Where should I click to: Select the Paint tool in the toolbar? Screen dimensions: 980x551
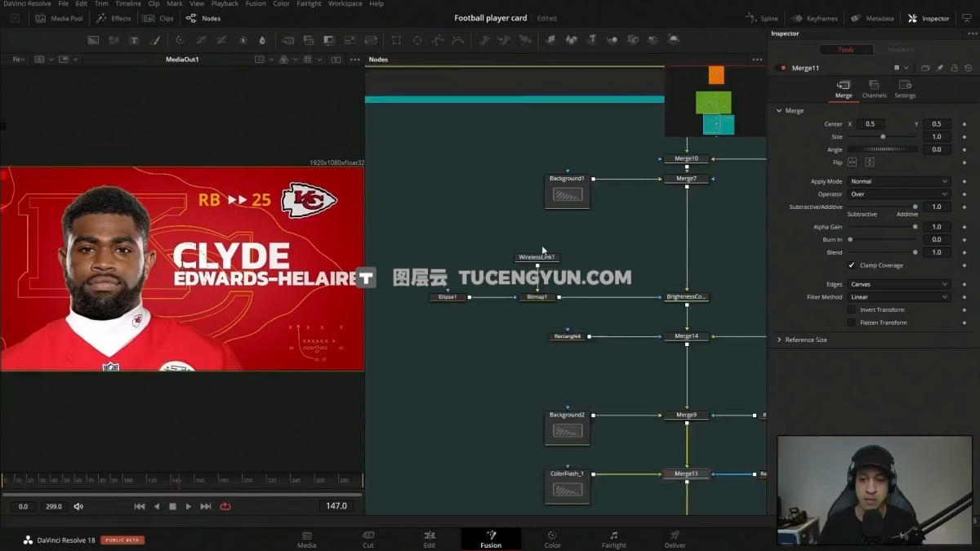[x=154, y=40]
